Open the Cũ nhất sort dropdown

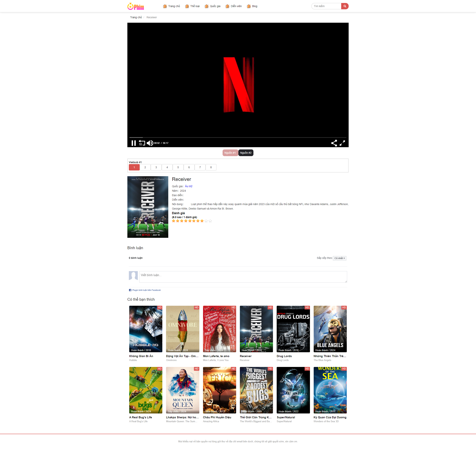(x=339, y=258)
